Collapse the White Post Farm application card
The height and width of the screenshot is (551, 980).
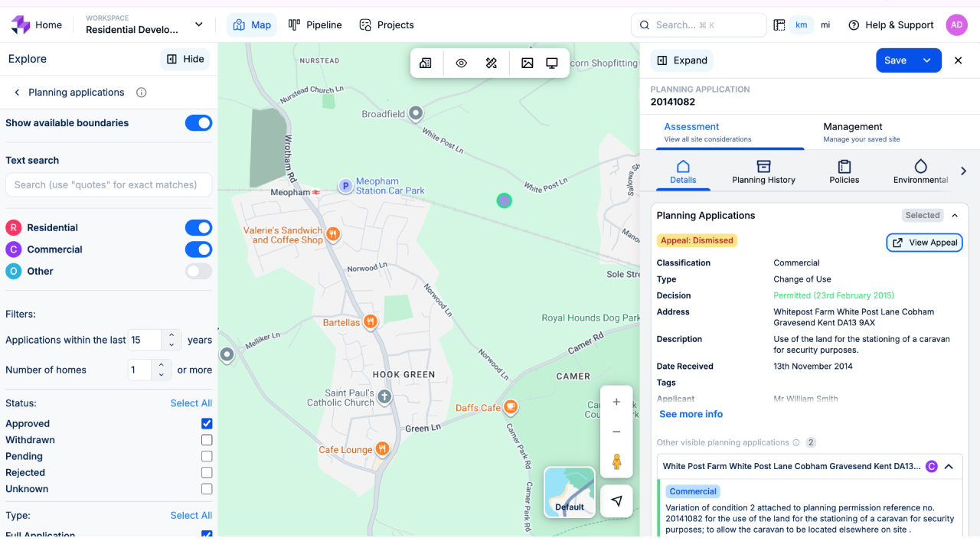click(949, 466)
